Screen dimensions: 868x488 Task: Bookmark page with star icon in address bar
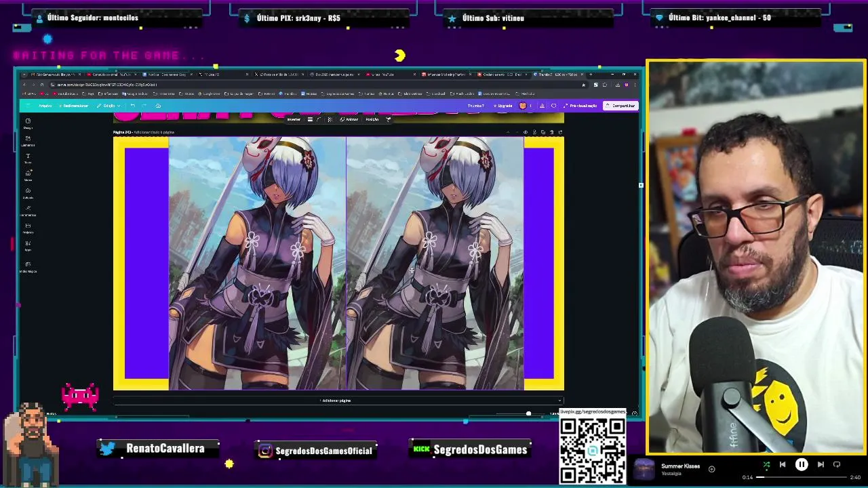point(584,85)
